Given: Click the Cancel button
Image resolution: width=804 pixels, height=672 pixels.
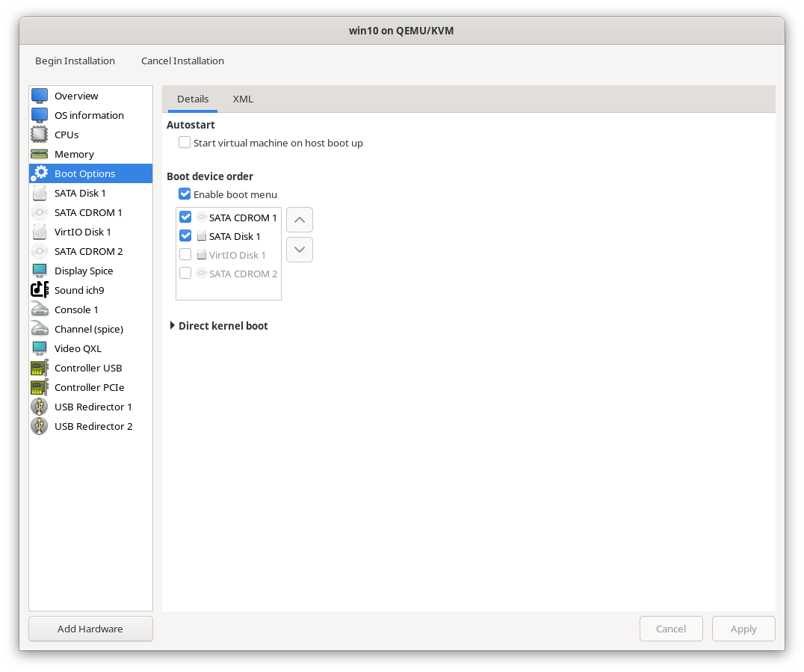Looking at the screenshot, I should 671,629.
